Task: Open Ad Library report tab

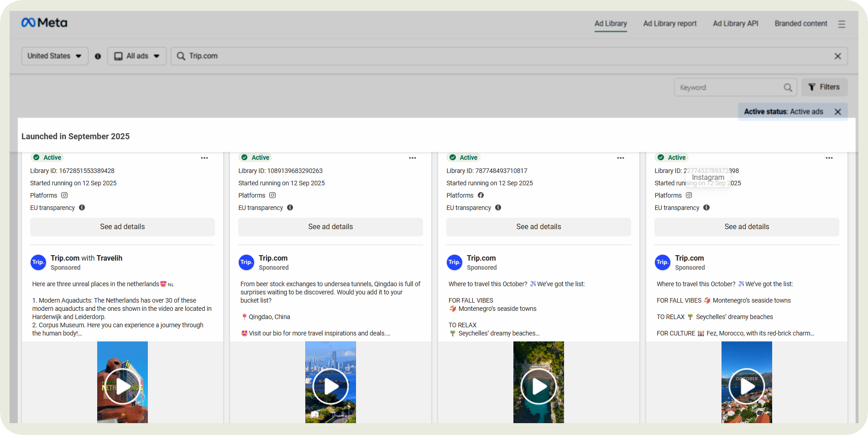Action: pos(670,24)
